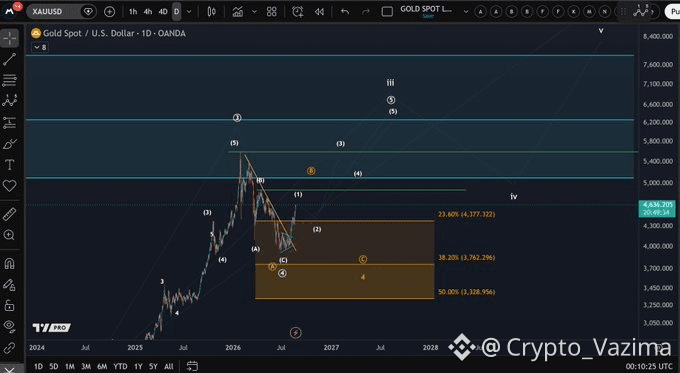Open the user profile menu avatar
The width and height of the screenshot is (680, 373).
[10, 11]
